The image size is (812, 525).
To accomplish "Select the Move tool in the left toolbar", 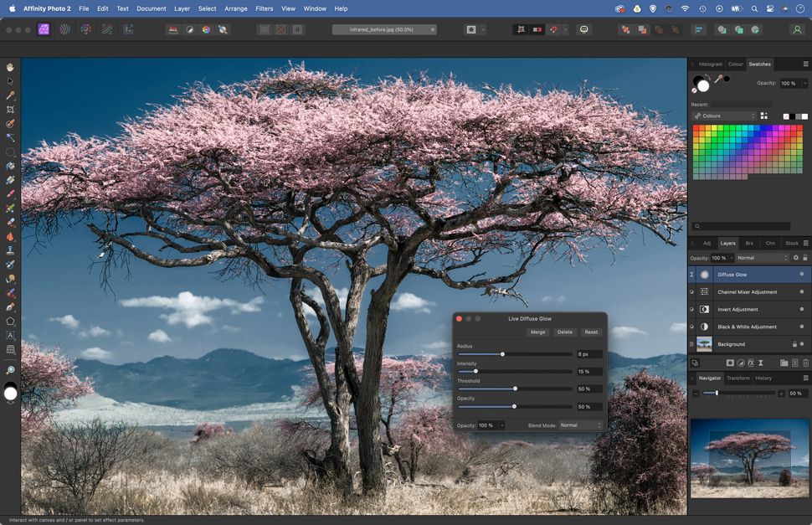I will 11,81.
